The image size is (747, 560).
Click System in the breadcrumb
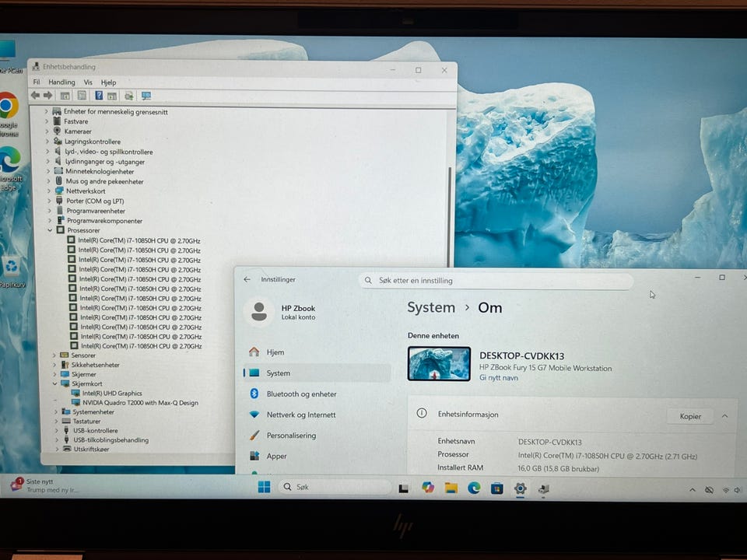click(x=431, y=308)
